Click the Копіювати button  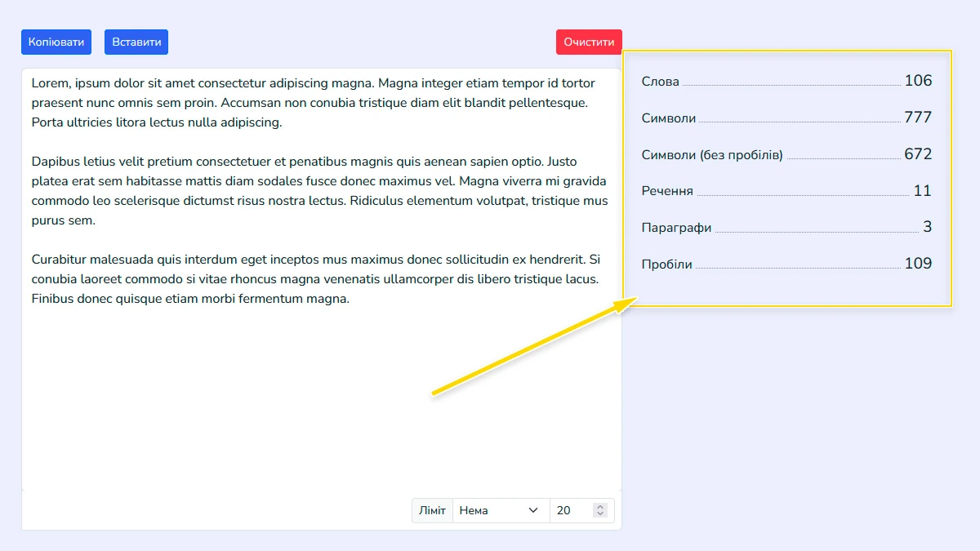tap(56, 42)
